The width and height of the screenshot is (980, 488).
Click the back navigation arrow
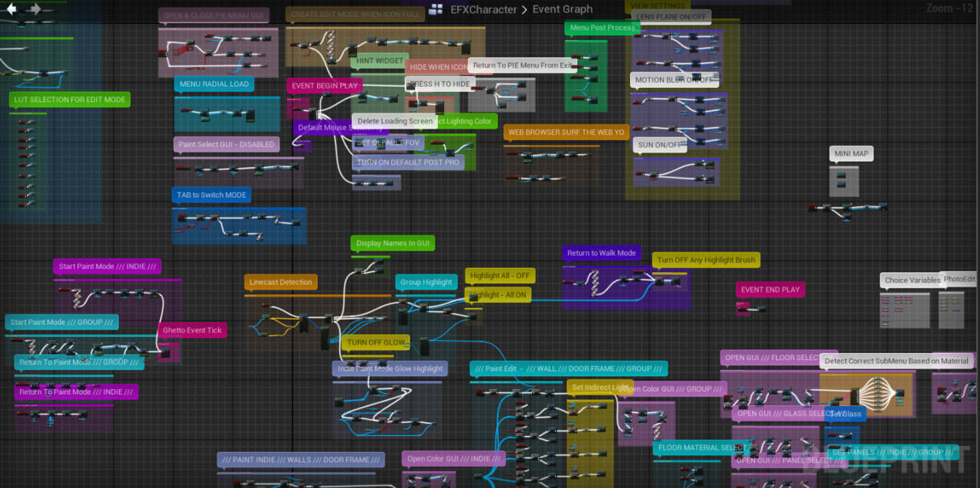pyautogui.click(x=11, y=9)
